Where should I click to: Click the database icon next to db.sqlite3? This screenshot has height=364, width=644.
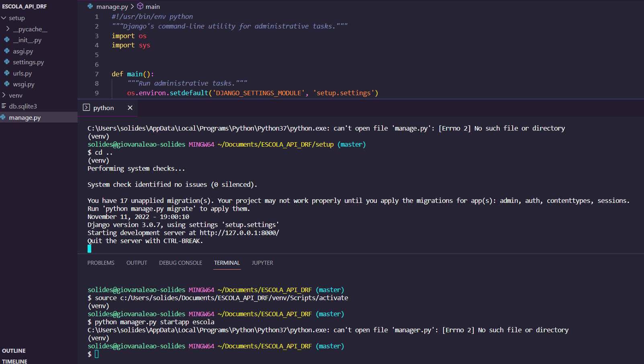[x=4, y=106]
